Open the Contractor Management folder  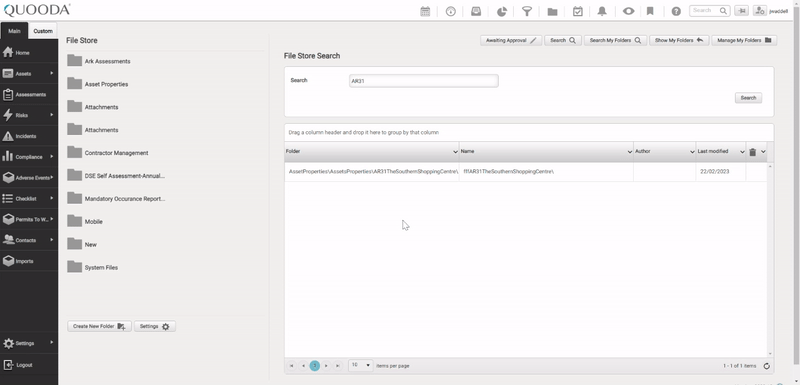[x=108, y=153]
